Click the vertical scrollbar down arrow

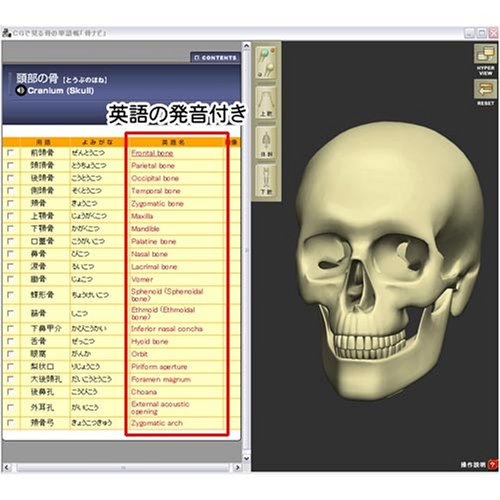[246, 458]
